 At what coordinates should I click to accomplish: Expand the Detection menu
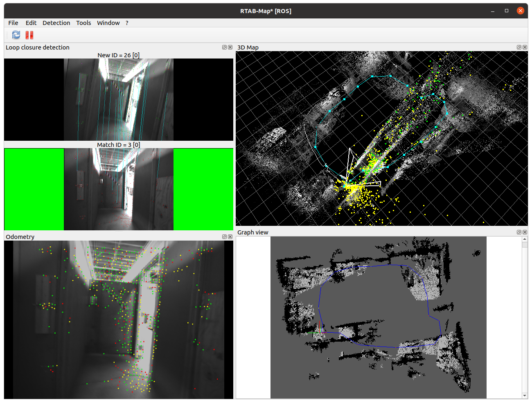pos(56,23)
